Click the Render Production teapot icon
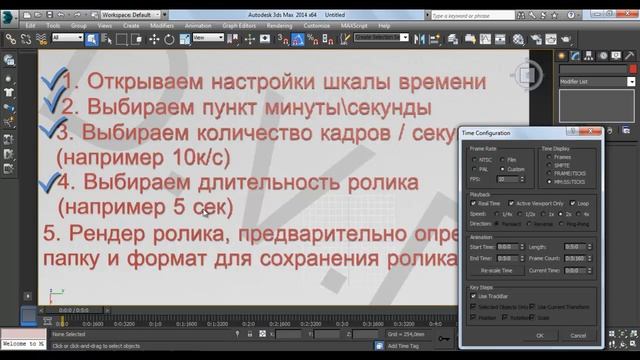Image resolution: width=640 pixels, height=360 pixels. pyautogui.click(x=566, y=39)
